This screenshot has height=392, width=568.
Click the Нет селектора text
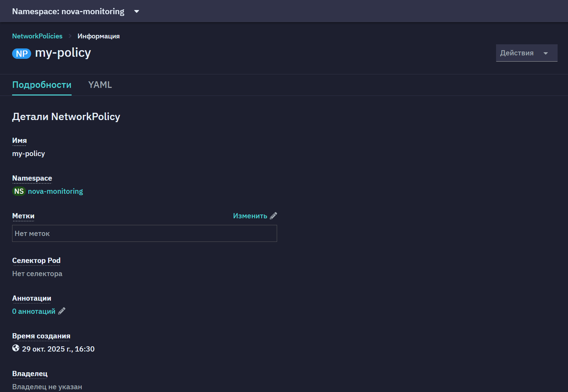37,274
